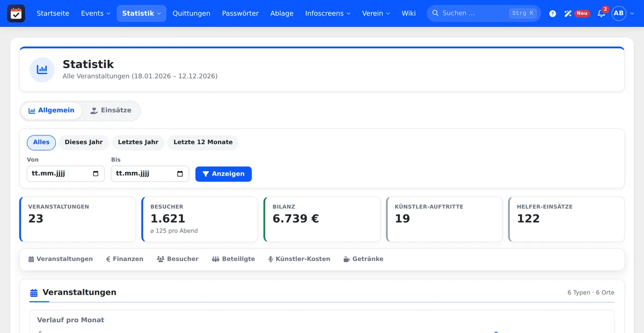The image size is (644, 333).
Task: Jump to the Künstler-Kosten section
Action: coord(299,259)
